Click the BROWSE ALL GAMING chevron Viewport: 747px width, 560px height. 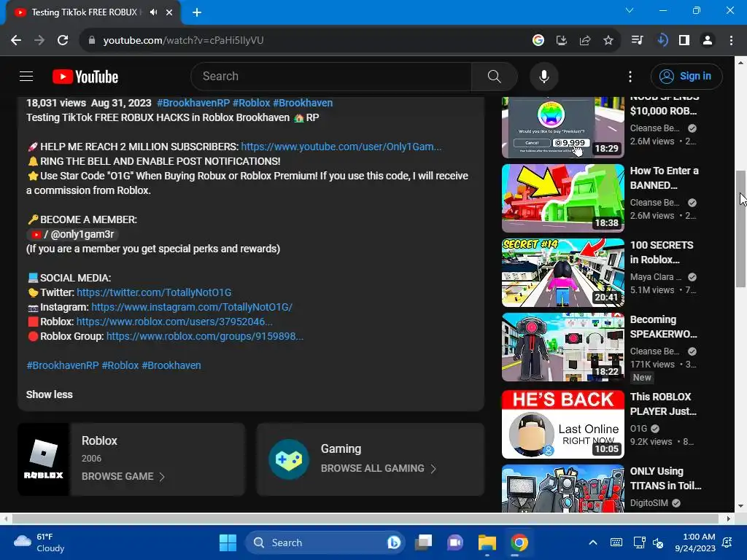click(433, 469)
